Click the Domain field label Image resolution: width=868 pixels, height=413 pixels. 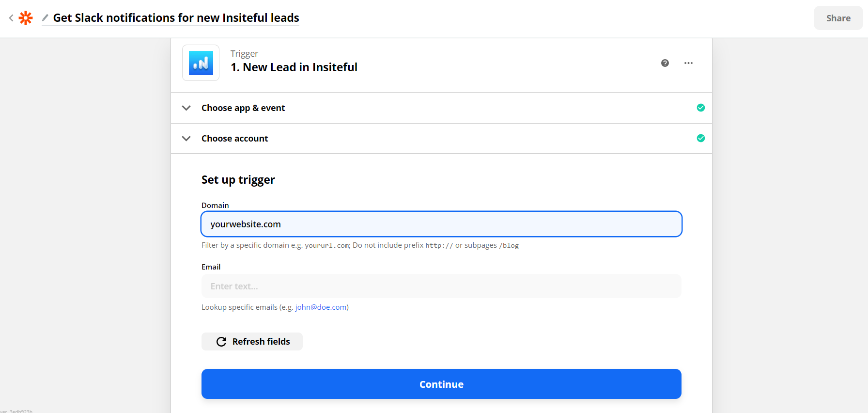pyautogui.click(x=215, y=205)
